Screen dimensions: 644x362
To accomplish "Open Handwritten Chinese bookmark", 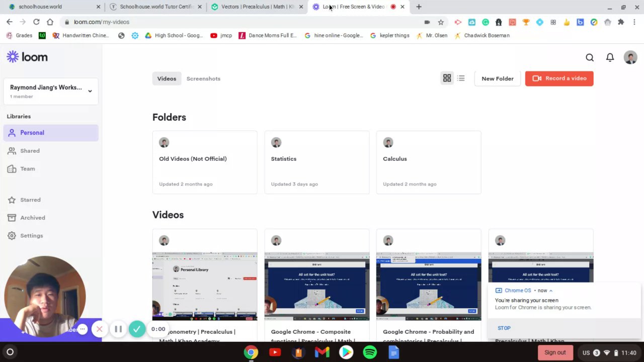I will pos(80,36).
